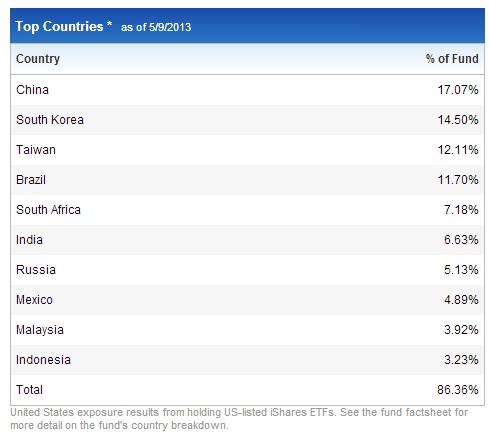This screenshot has height=438, width=489.
Task: Select the 3.23% Indonesia percentage
Action: 461,360
